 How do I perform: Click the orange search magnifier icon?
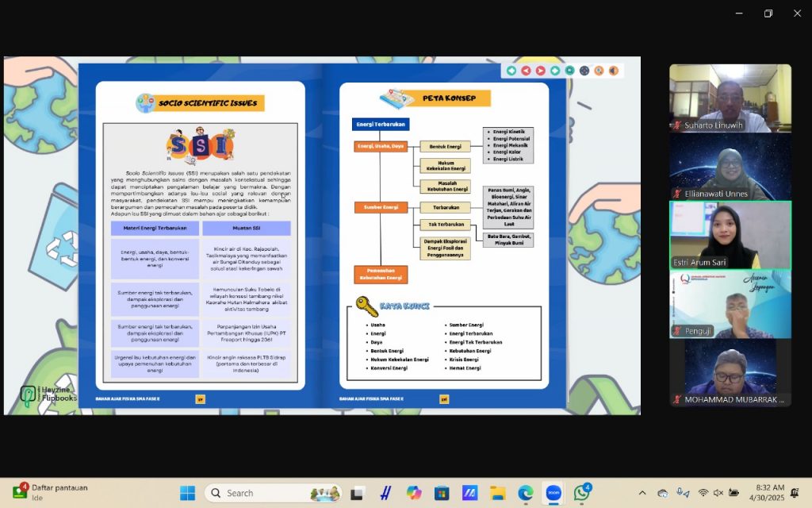click(599, 71)
